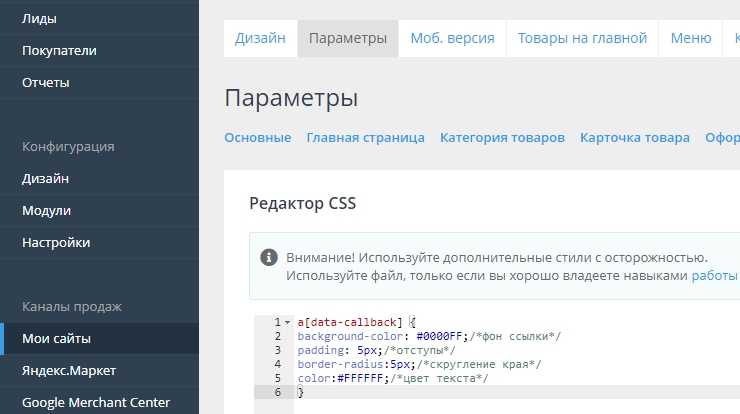The width and height of the screenshot is (740, 414).
Task: Switch to the Моб. версия tab
Action: coord(452,38)
